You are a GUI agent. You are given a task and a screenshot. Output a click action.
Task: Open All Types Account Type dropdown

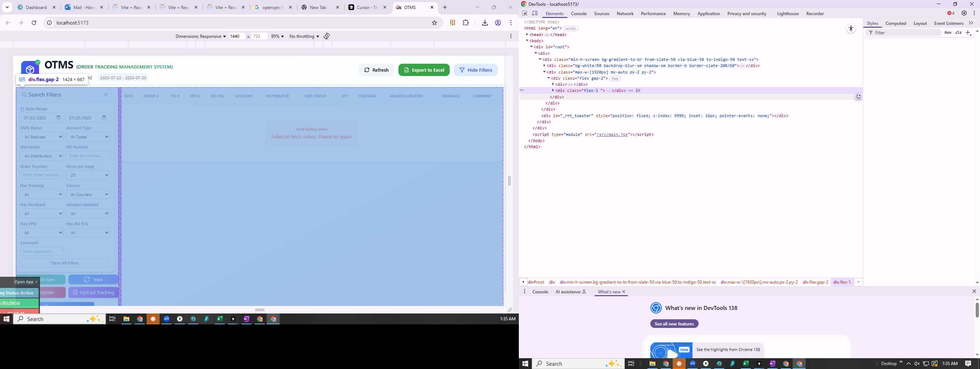tap(88, 137)
